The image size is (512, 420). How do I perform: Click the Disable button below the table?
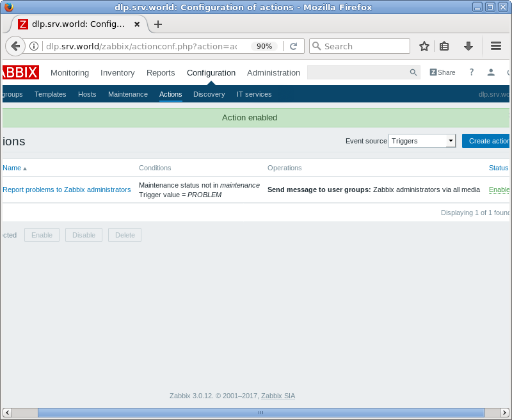click(x=84, y=235)
